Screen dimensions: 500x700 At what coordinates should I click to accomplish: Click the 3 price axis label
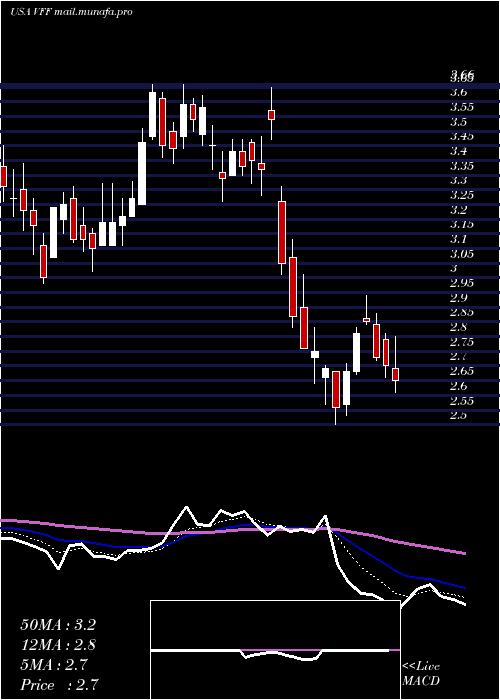[x=454, y=268]
